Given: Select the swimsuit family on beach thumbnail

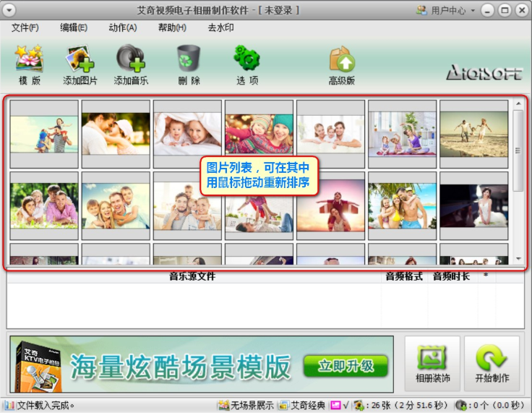Looking at the screenshot, I should pyautogui.click(x=403, y=205).
